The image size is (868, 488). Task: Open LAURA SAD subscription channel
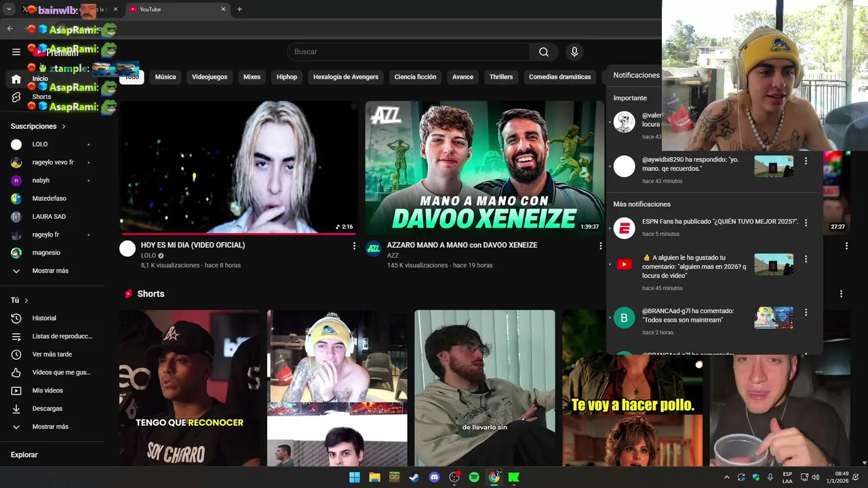[52, 217]
